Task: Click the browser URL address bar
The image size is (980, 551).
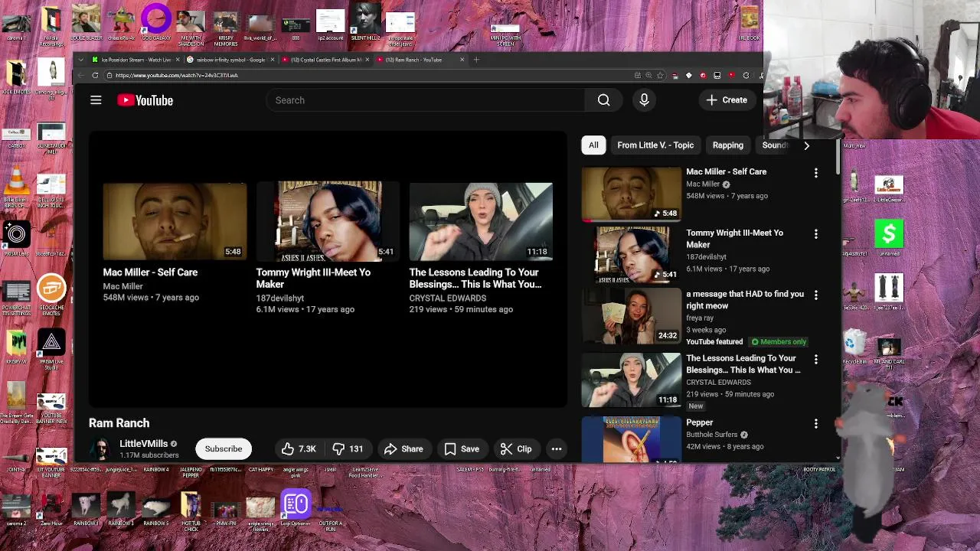Action: pyautogui.click(x=367, y=76)
